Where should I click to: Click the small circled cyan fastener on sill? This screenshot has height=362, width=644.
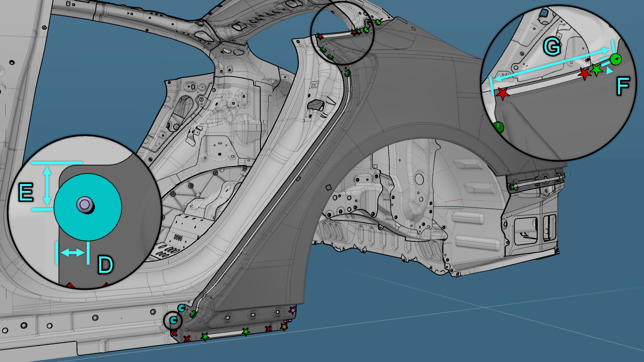pyautogui.click(x=173, y=320)
